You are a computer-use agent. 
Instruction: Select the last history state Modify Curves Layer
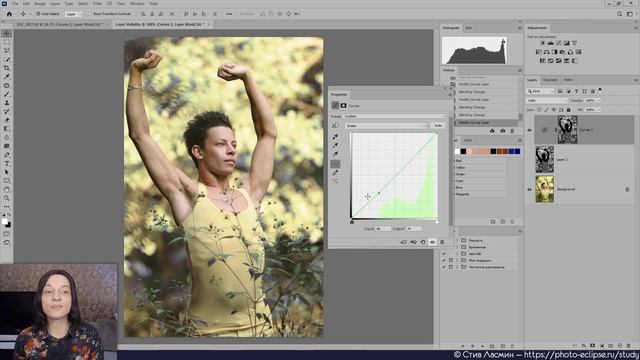485,122
